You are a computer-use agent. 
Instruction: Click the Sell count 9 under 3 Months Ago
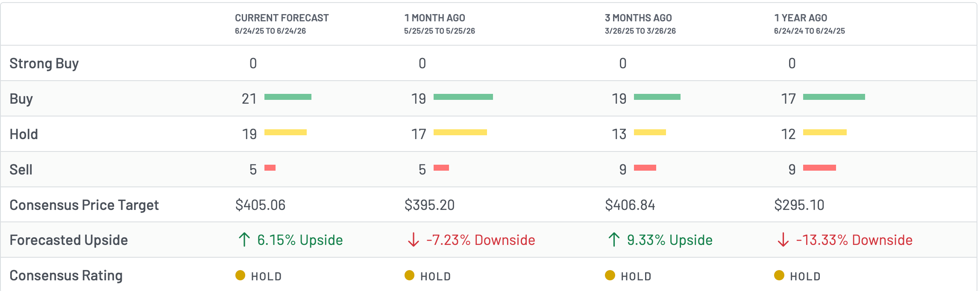tap(623, 169)
